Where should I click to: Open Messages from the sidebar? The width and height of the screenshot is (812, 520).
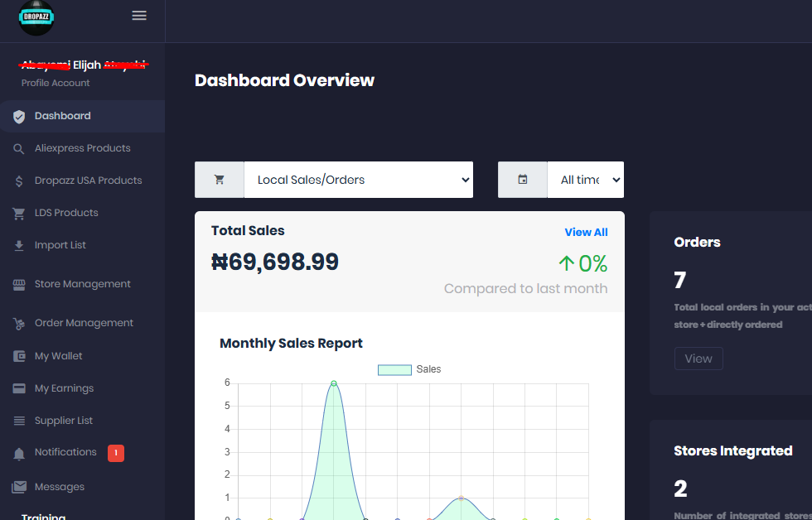pos(59,487)
